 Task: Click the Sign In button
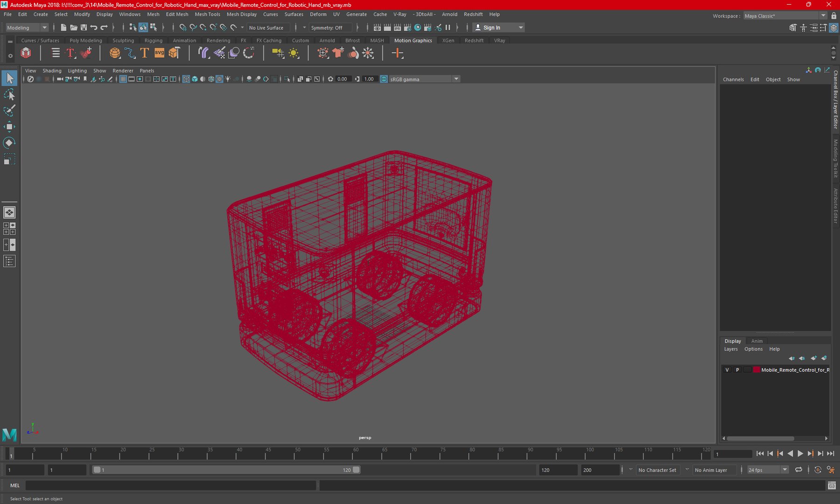(498, 28)
